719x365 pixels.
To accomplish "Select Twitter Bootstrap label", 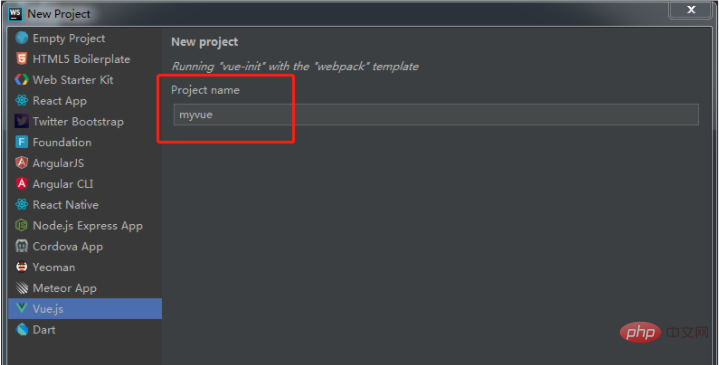I will (78, 122).
